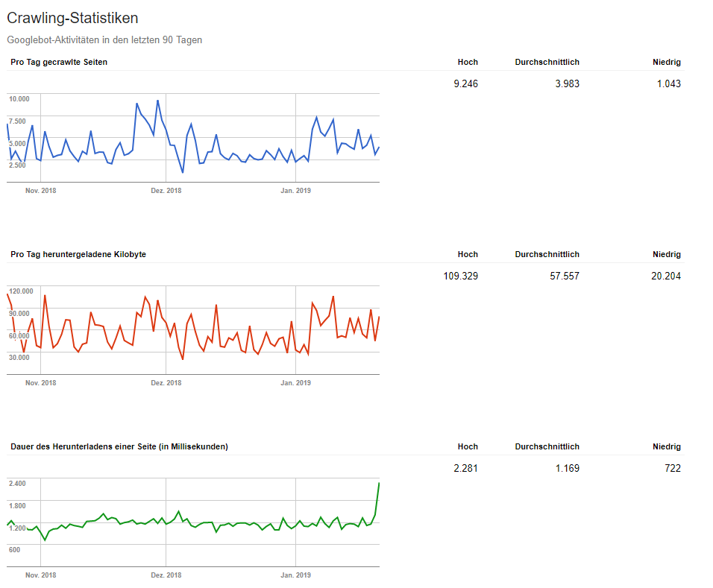This screenshot has height=588, width=713.
Task: Click the Pro Tag gecrawlte Seiten title
Action: tap(58, 62)
